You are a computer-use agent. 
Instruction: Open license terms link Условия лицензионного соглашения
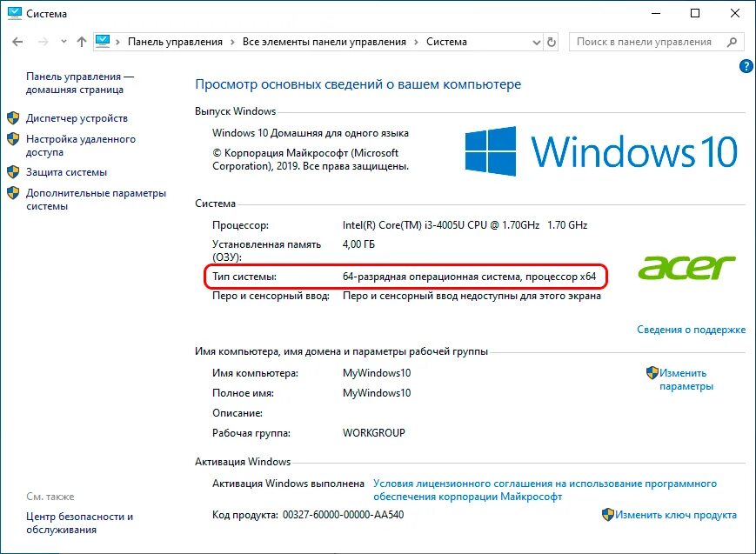(x=545, y=490)
